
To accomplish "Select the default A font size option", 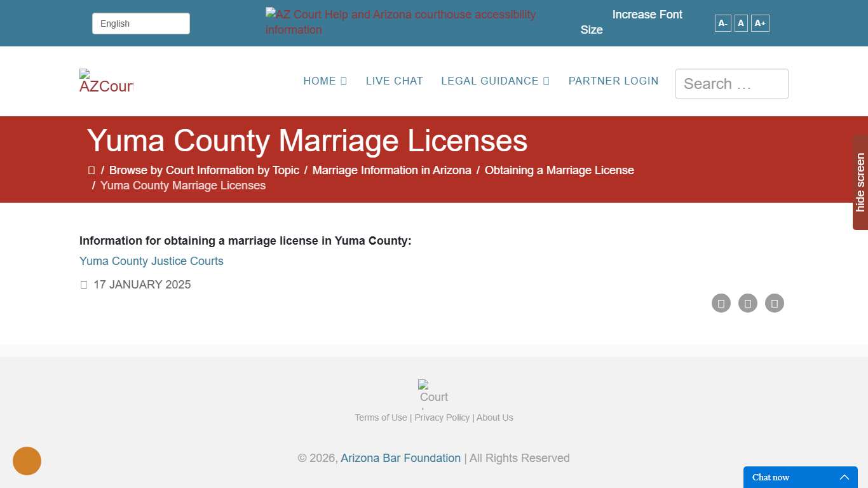I will pyautogui.click(x=740, y=23).
